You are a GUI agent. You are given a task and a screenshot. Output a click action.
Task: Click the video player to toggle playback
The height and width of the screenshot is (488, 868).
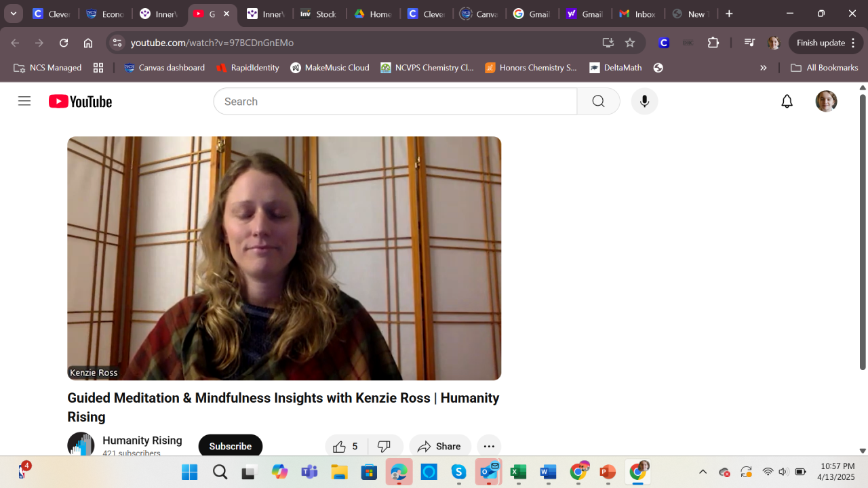(284, 258)
